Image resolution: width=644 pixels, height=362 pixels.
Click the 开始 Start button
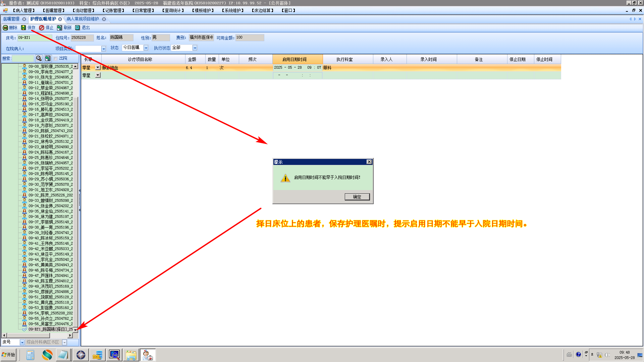click(8, 355)
